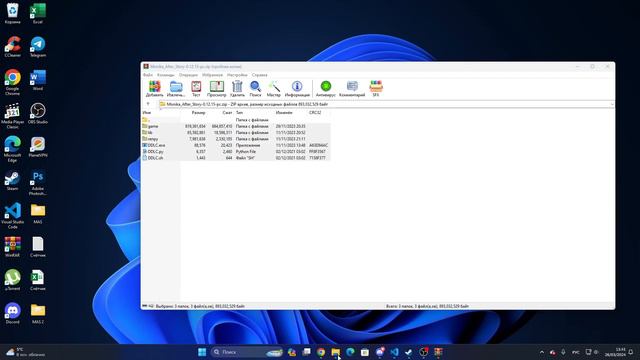The image size is (640, 360).
Task: Click the weather widget on taskbar
Action: (x=25, y=352)
